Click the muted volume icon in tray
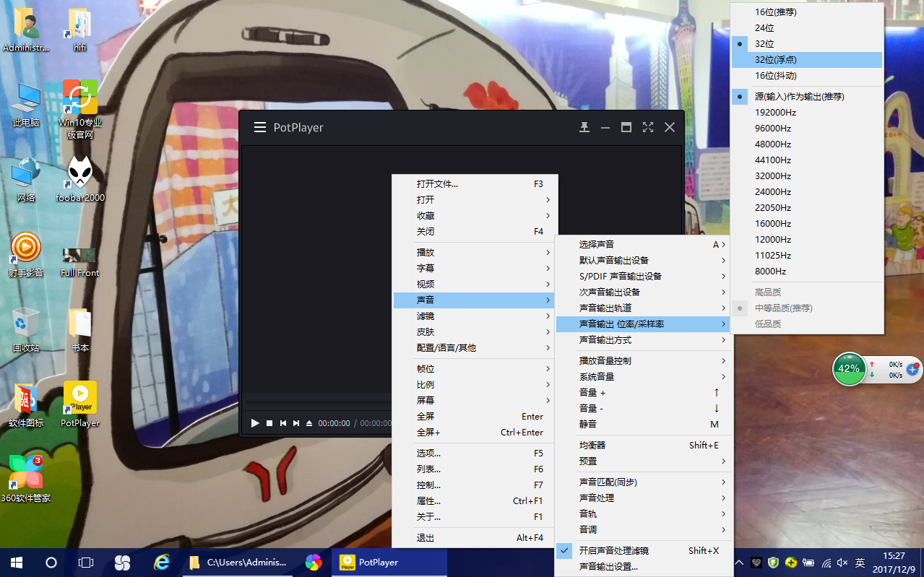The height and width of the screenshot is (577, 924). click(840, 563)
